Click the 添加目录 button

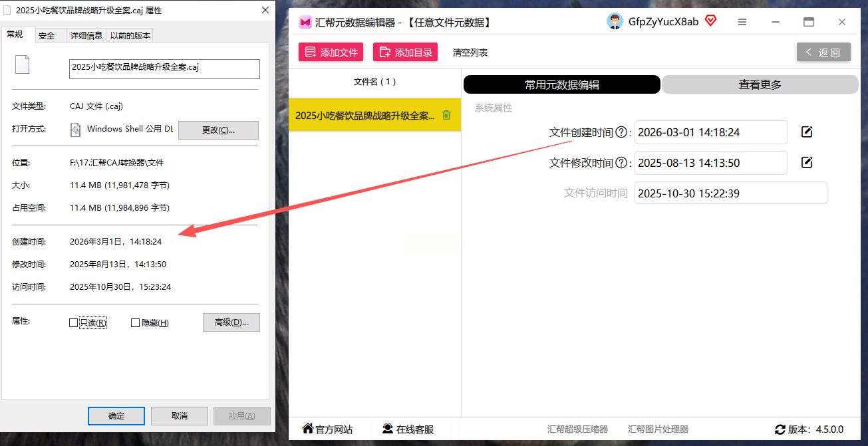coord(405,53)
